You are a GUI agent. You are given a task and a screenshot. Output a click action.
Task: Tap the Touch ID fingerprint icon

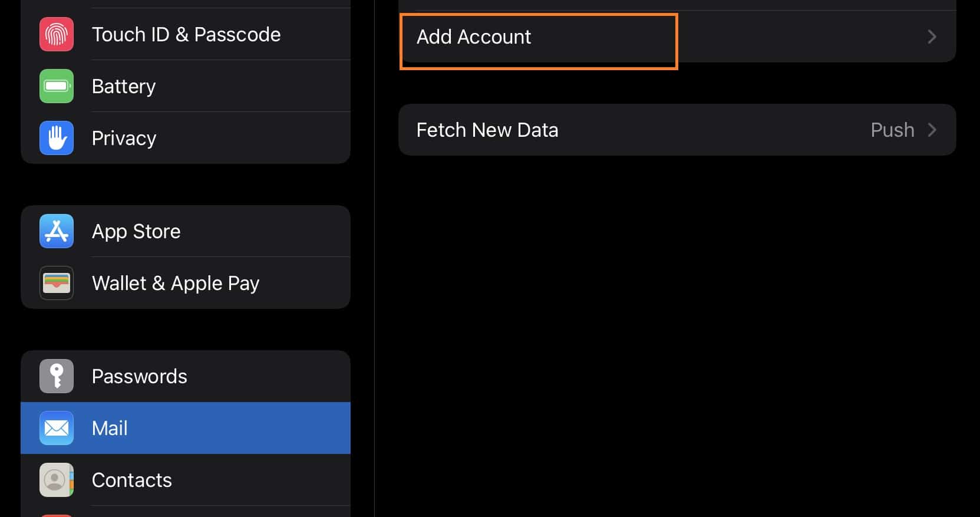click(57, 34)
